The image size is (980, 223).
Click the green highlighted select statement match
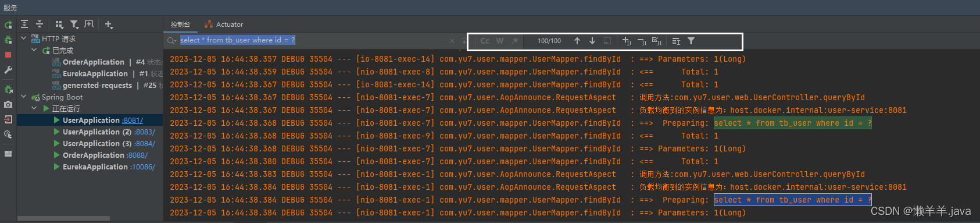click(x=792, y=123)
